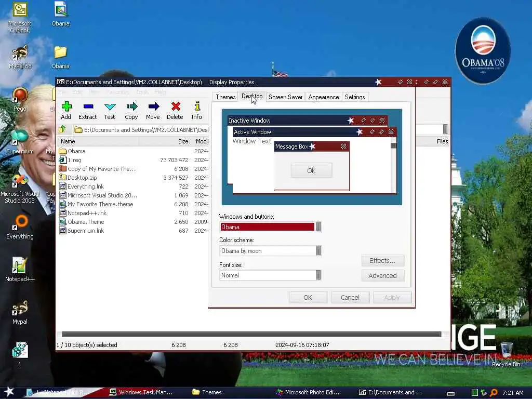The height and width of the screenshot is (399, 532).
Task: Expand the 7-Zip address bar dropdown
Action: point(445,129)
